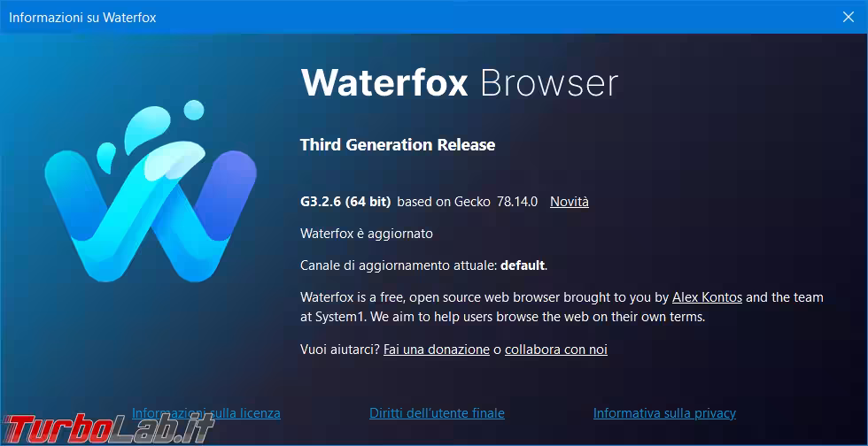This screenshot has height=446, width=868.
Task: Click the collabora con noi link
Action: tap(556, 350)
